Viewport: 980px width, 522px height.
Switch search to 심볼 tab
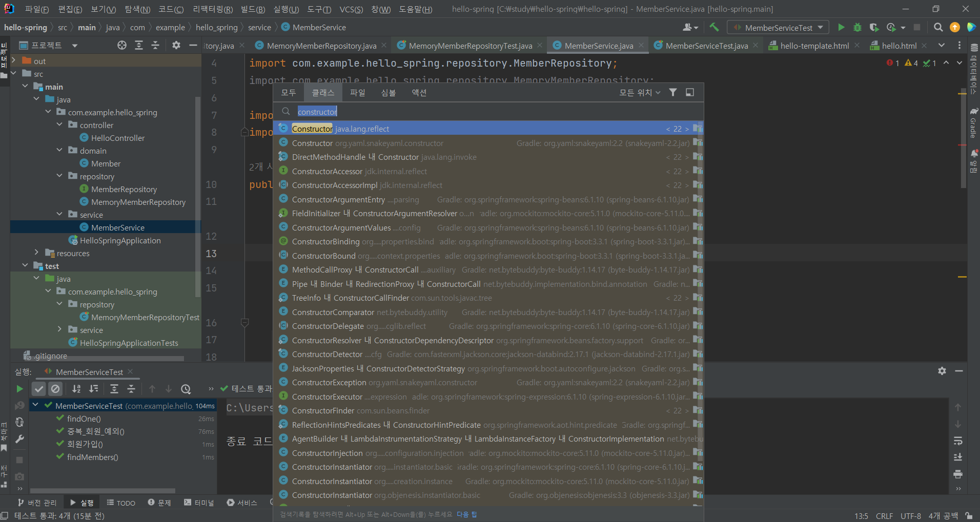click(x=389, y=93)
